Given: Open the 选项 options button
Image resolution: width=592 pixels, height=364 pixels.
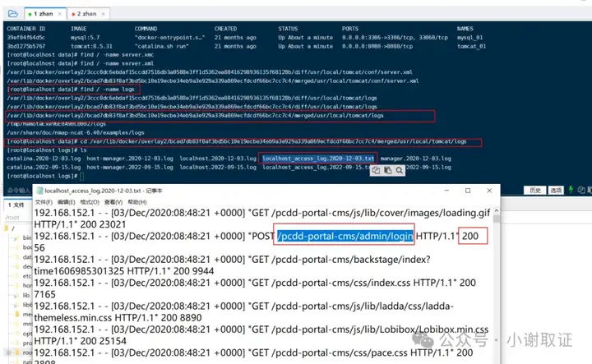Looking at the screenshot, I should pyautogui.click(x=556, y=190).
